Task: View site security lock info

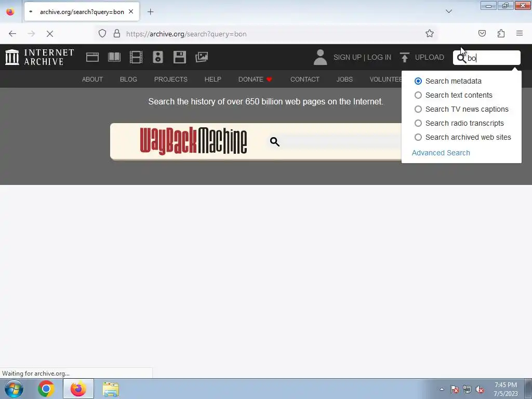Action: pyautogui.click(x=117, y=34)
